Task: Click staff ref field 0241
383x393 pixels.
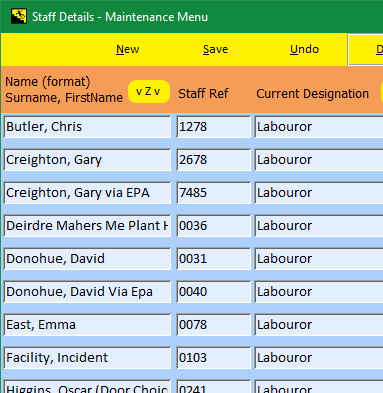Action: coord(214,386)
